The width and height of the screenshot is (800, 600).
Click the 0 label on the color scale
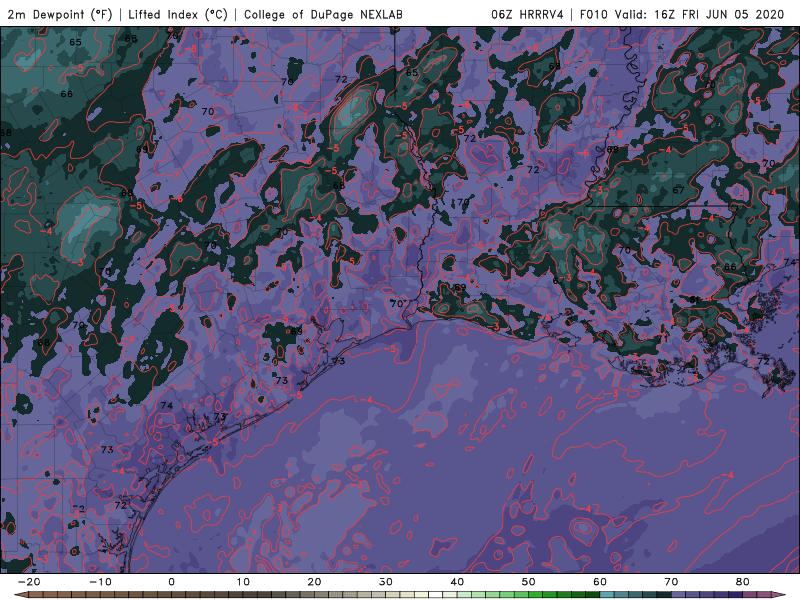click(x=171, y=582)
